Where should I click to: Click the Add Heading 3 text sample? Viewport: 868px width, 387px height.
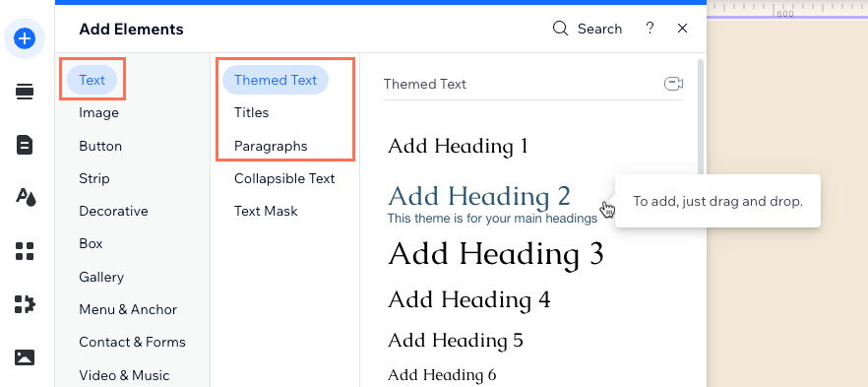(496, 254)
